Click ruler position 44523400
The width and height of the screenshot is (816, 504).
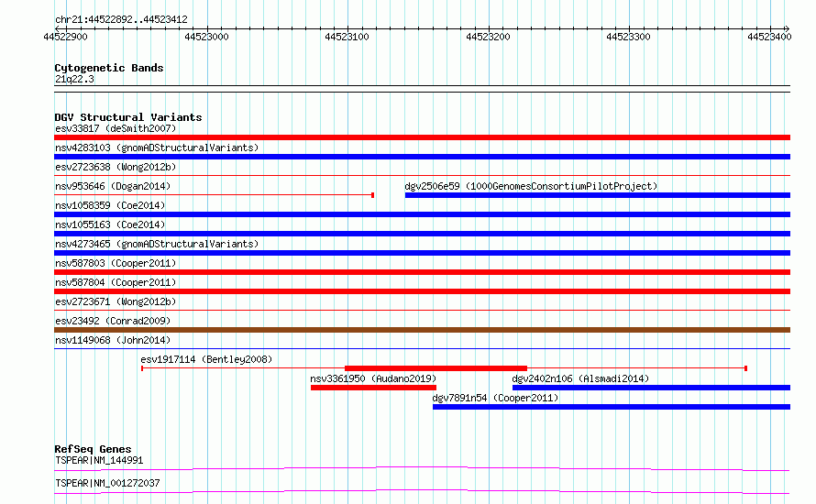tap(769, 37)
